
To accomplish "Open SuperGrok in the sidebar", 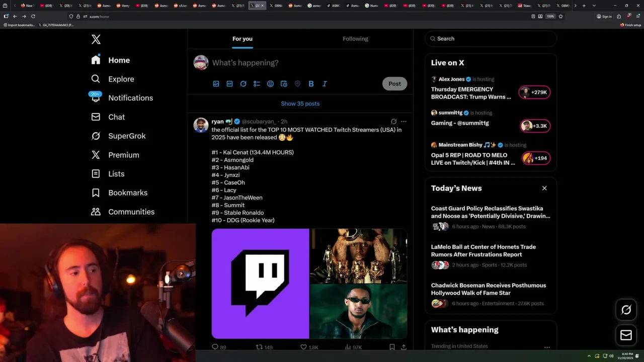I will [118, 136].
